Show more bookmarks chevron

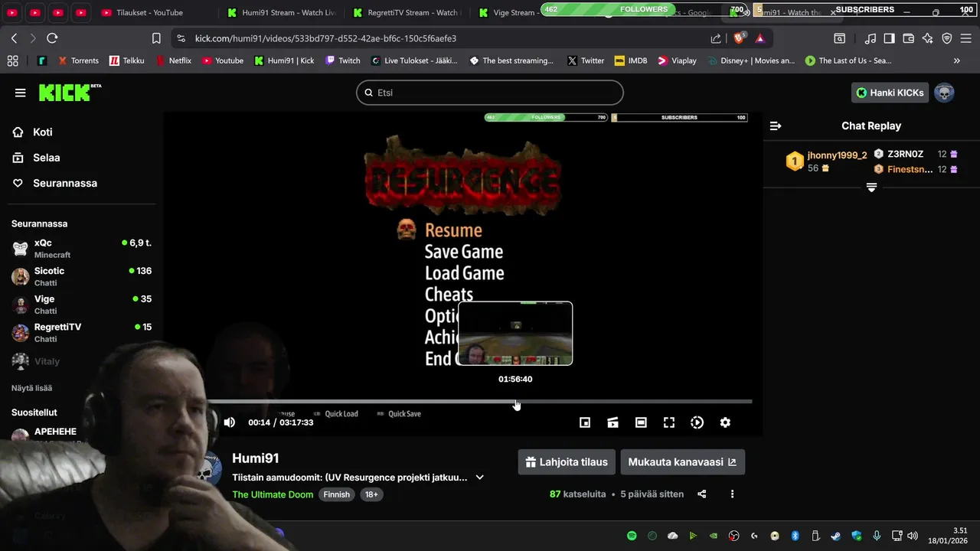[x=956, y=60]
